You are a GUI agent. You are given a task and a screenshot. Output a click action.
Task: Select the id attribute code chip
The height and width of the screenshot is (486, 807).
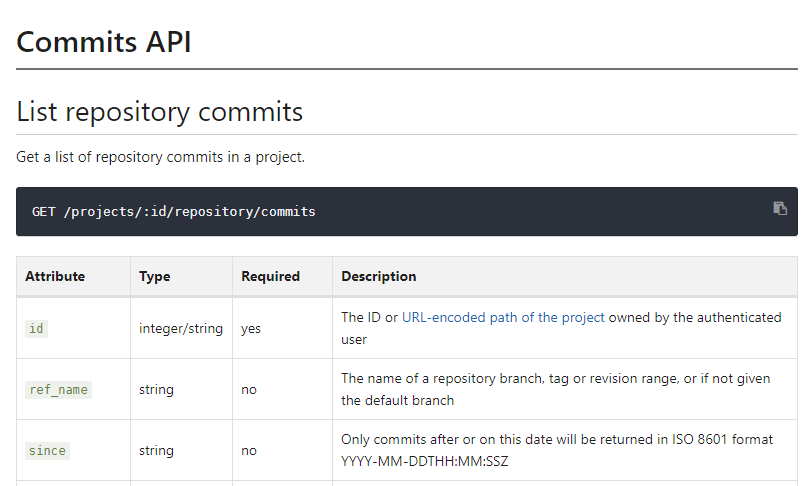coord(36,329)
